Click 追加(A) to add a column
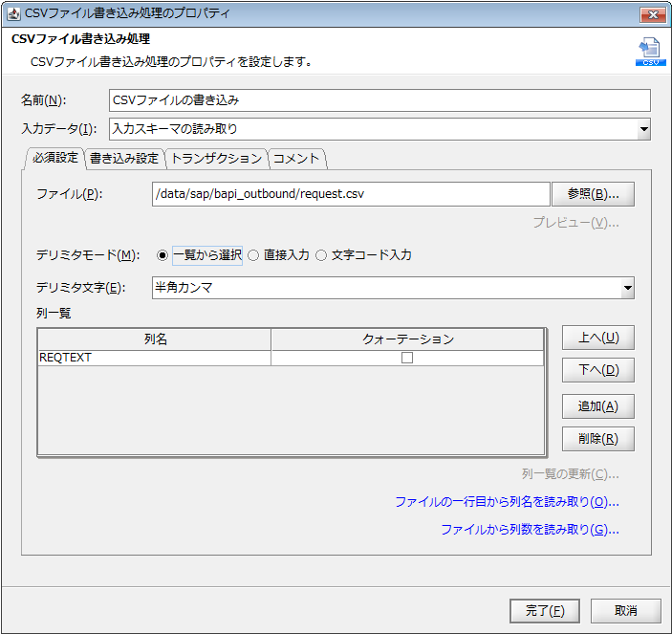Screen dimensions: 672x634 (597, 406)
